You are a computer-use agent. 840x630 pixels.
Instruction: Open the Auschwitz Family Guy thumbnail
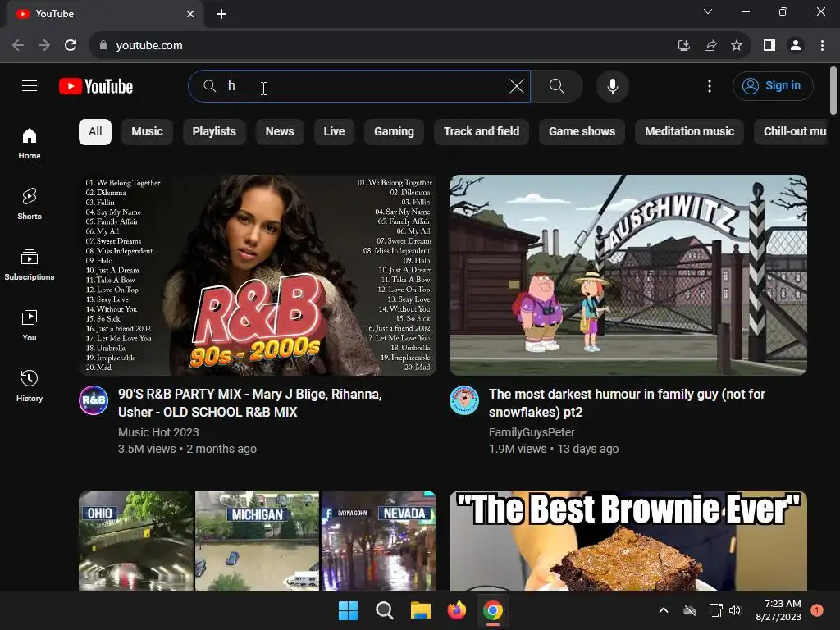click(x=628, y=275)
